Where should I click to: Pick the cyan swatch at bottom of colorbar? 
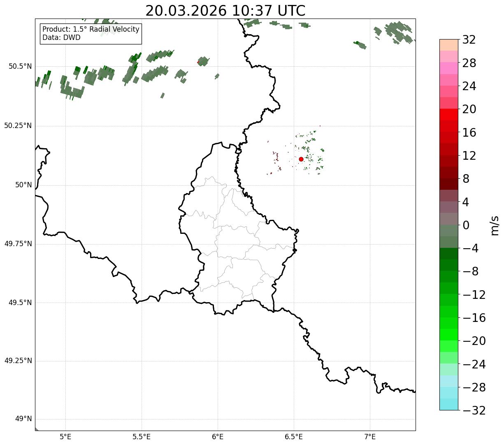(x=449, y=404)
